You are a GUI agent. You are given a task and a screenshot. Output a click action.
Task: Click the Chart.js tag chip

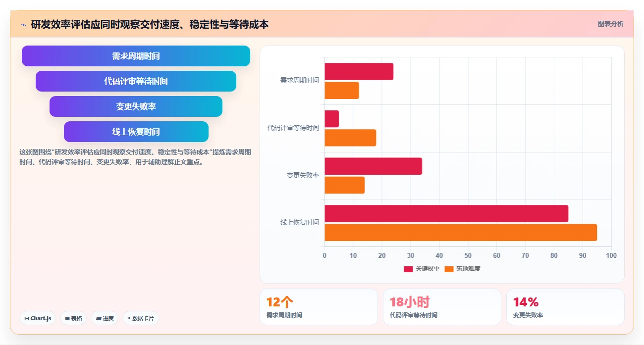38,318
